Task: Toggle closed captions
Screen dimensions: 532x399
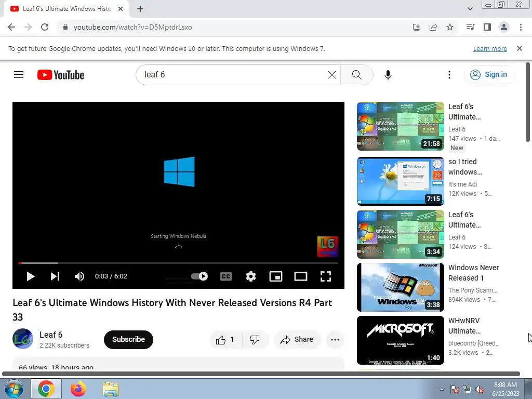Action: click(226, 276)
